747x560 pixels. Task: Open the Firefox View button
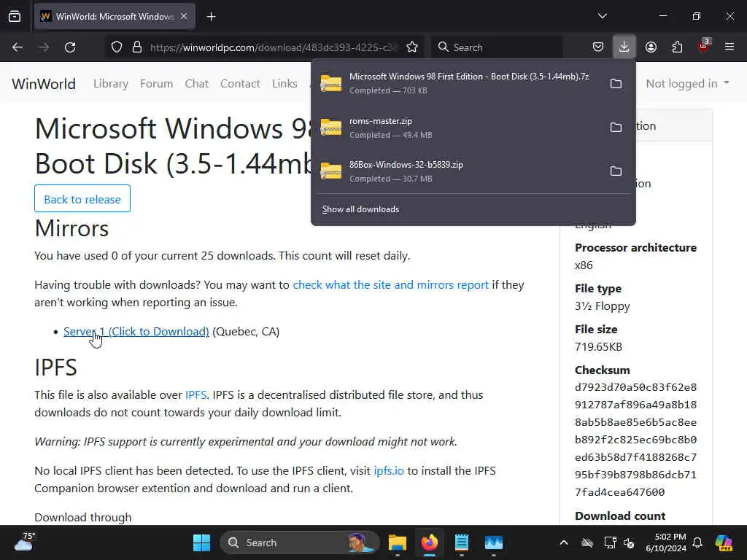coord(15,17)
